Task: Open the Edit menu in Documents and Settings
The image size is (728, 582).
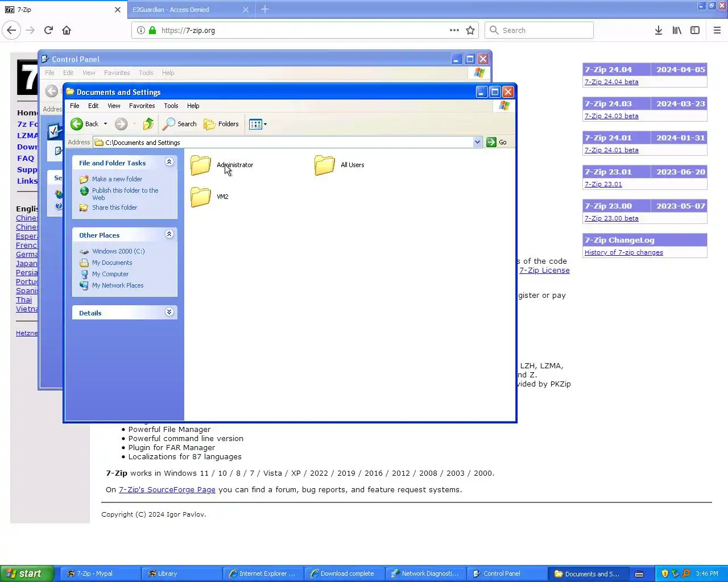Action: pyautogui.click(x=93, y=106)
